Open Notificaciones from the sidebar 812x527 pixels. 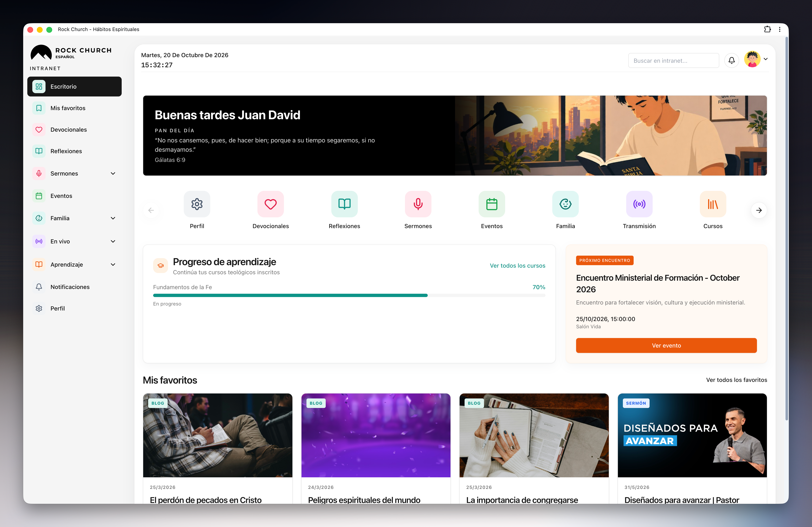coord(74,287)
